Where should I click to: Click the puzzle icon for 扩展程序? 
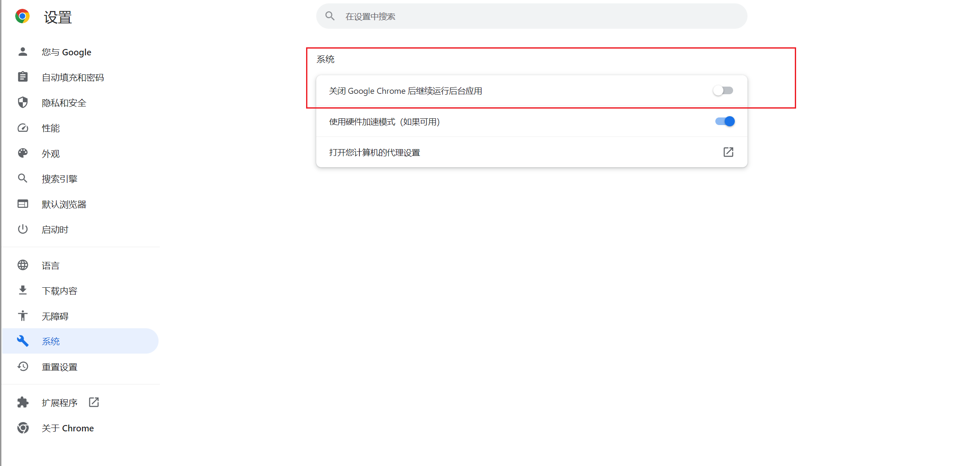(x=23, y=402)
